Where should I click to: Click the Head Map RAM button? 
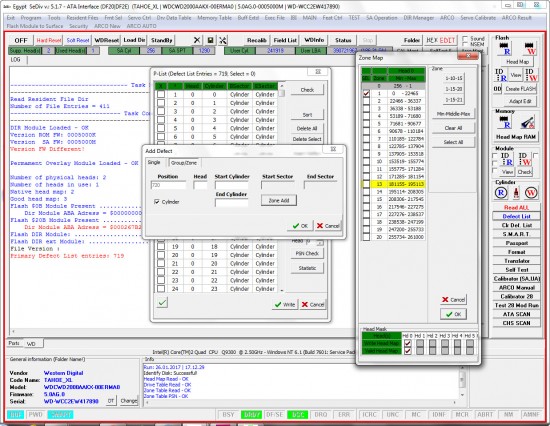pyautogui.click(x=516, y=137)
